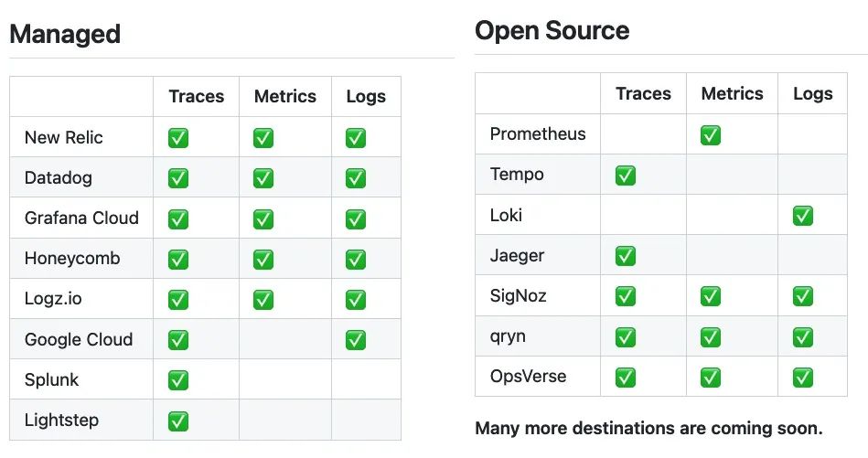Click the Google Cloud Logs checkmark

tap(356, 340)
